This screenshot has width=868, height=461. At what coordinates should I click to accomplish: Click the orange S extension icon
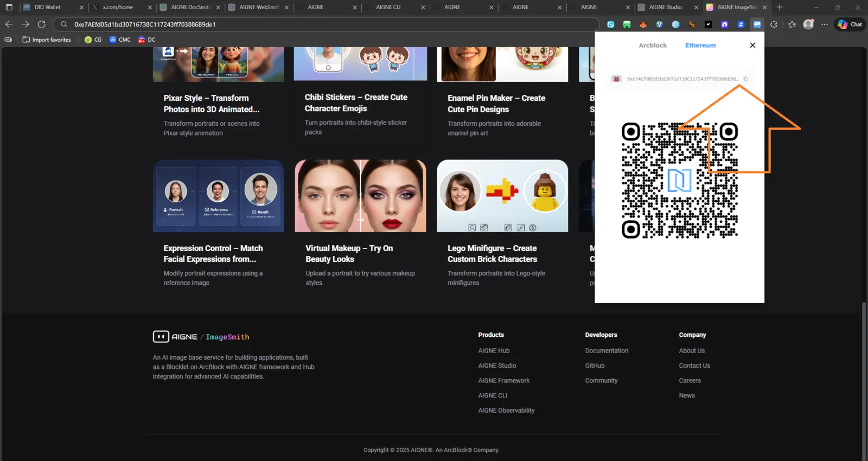coord(692,24)
